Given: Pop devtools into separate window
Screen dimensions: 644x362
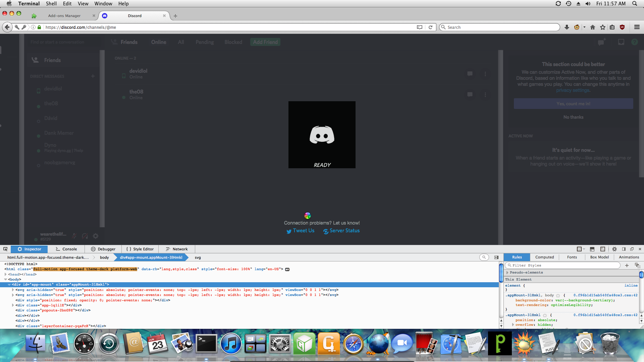Looking at the screenshot, I should (x=632, y=249).
